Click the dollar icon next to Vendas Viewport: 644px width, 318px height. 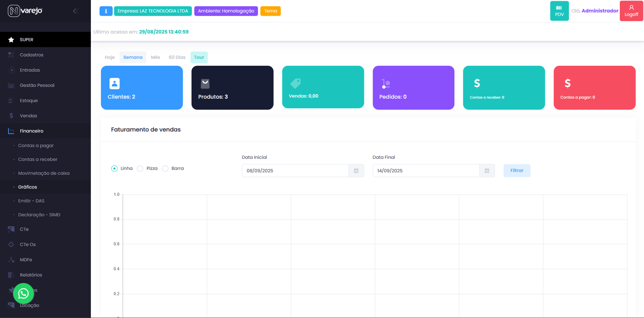[11, 116]
